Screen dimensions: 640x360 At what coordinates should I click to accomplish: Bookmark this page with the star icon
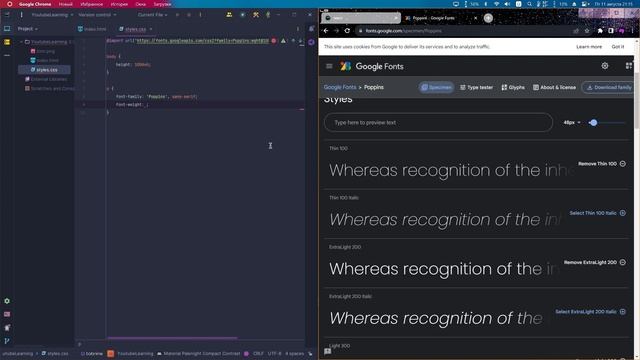tap(587, 31)
